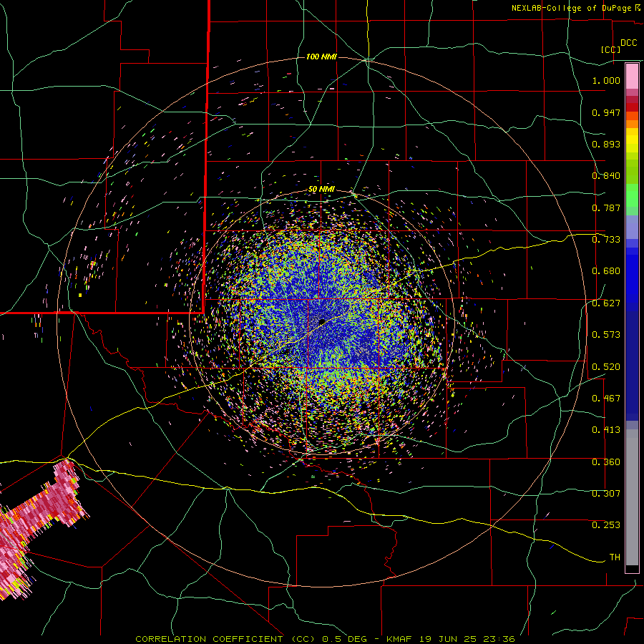The height and width of the screenshot is (644, 644).
Task: Pick the red segment of the color bar
Action: click(632, 107)
